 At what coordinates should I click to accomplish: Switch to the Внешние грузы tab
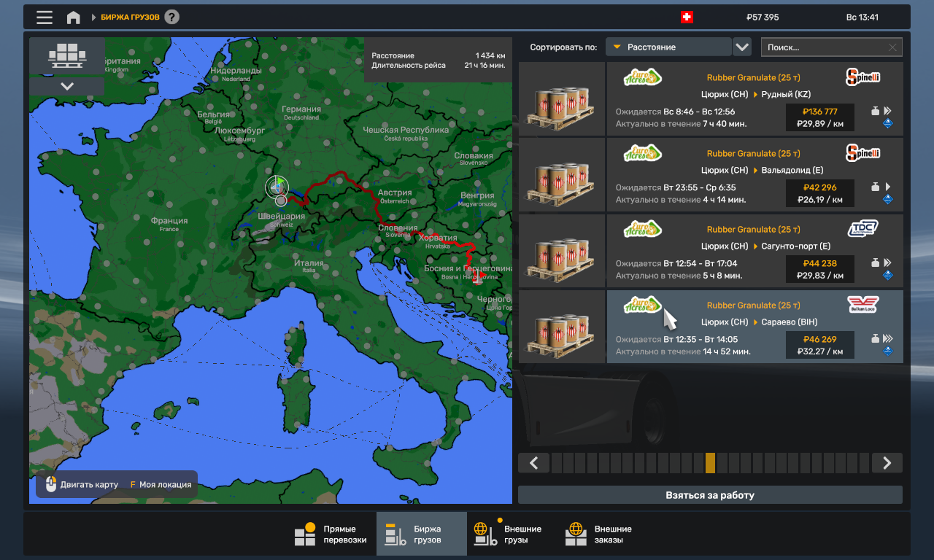507,534
